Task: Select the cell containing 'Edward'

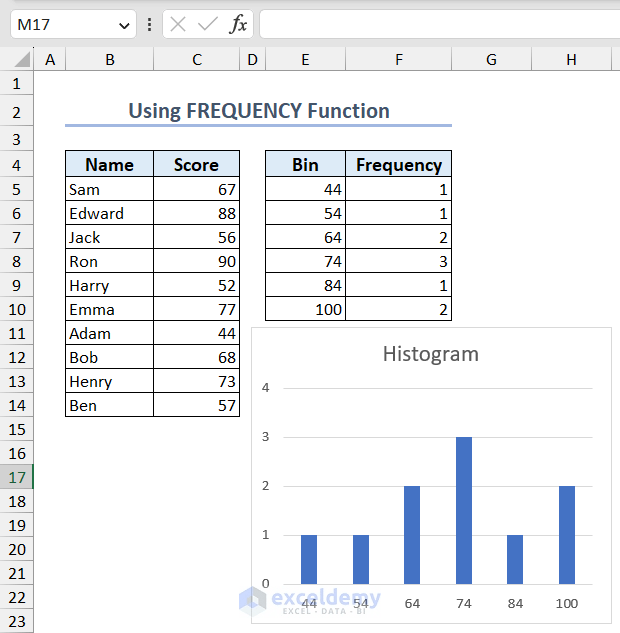Action: coord(109,213)
